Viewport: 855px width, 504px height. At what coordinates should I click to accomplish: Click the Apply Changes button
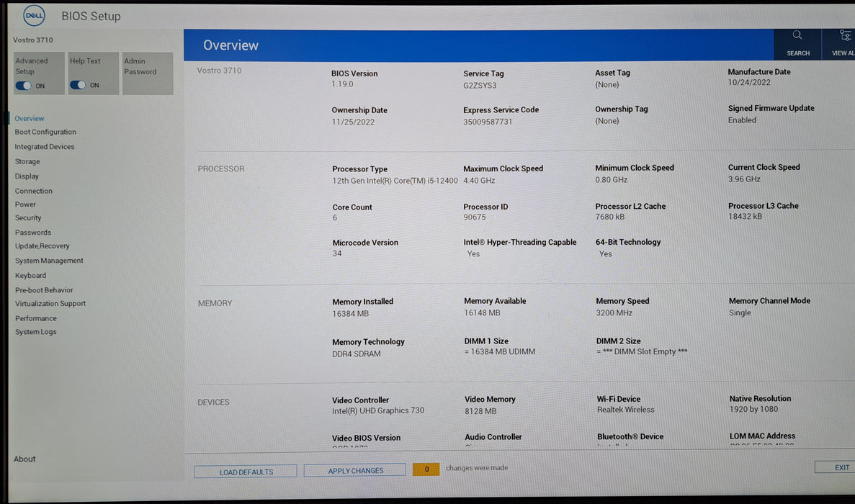(x=355, y=470)
